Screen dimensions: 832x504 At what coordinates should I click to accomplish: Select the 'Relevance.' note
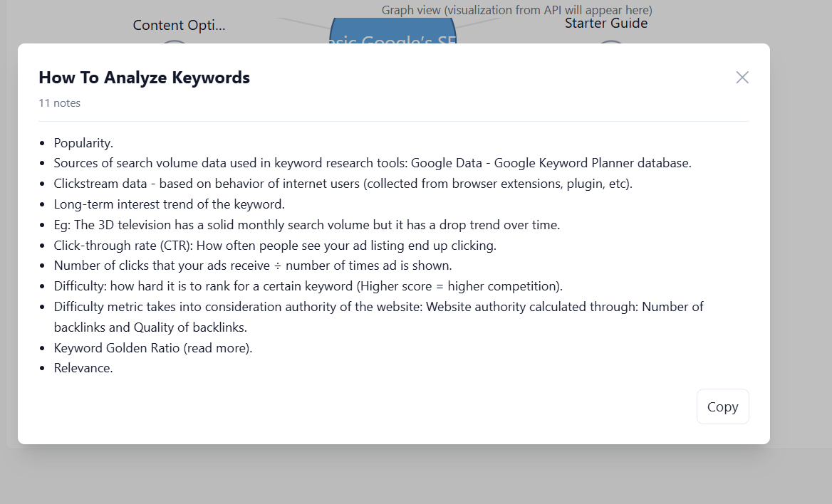83,368
